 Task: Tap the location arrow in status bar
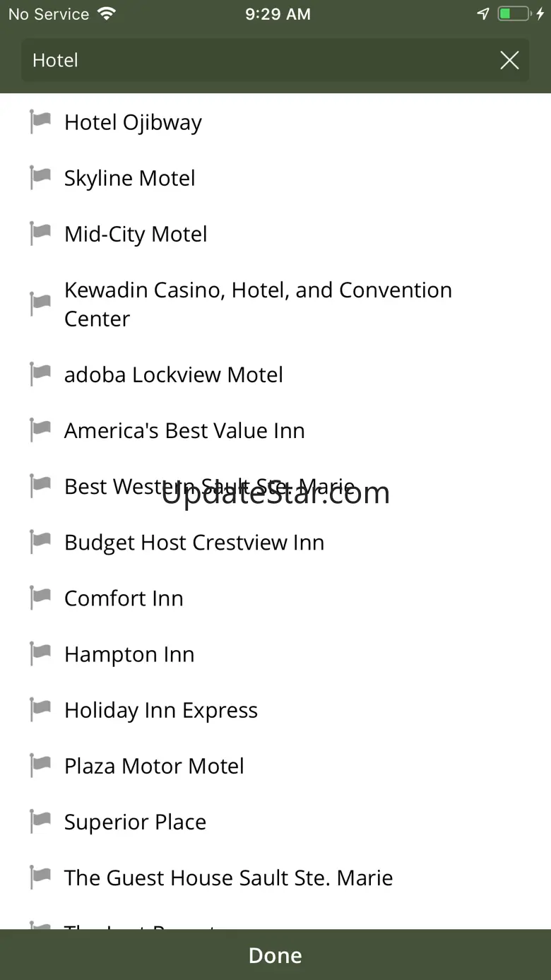coord(483,14)
